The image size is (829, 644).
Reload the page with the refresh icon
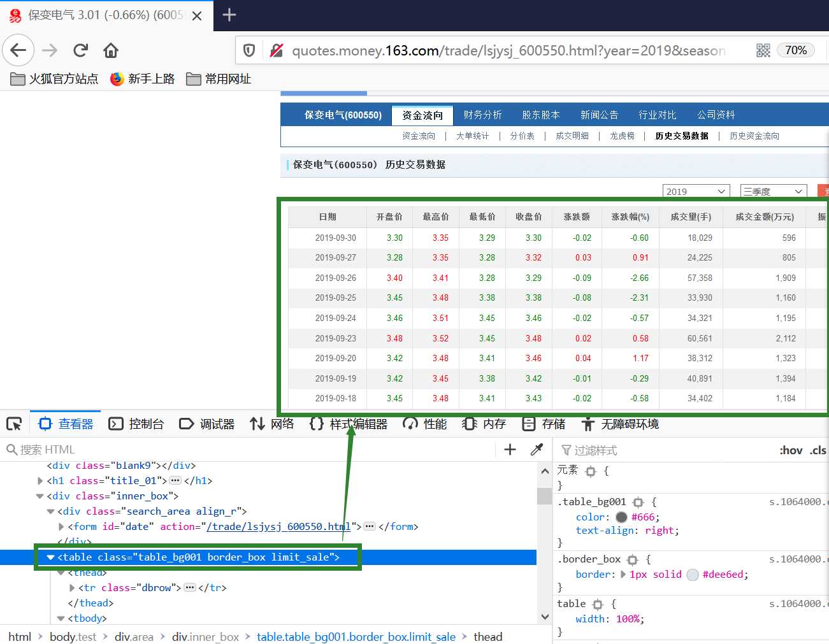pos(80,50)
